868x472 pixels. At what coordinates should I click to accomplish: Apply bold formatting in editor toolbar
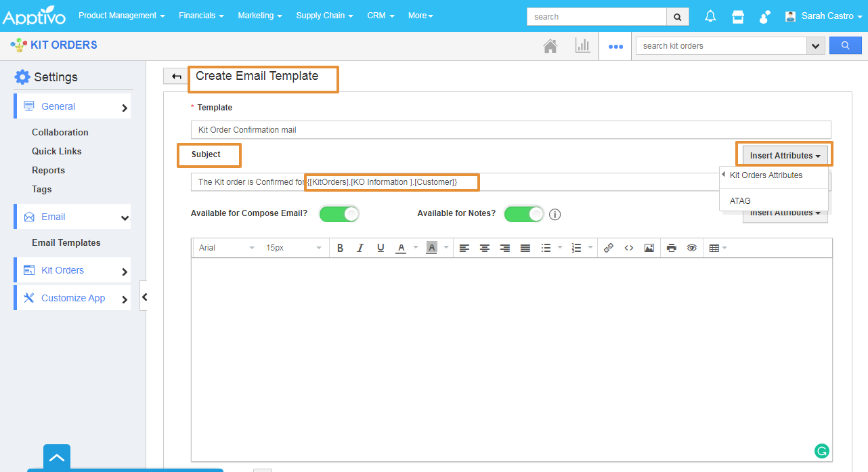pos(340,248)
